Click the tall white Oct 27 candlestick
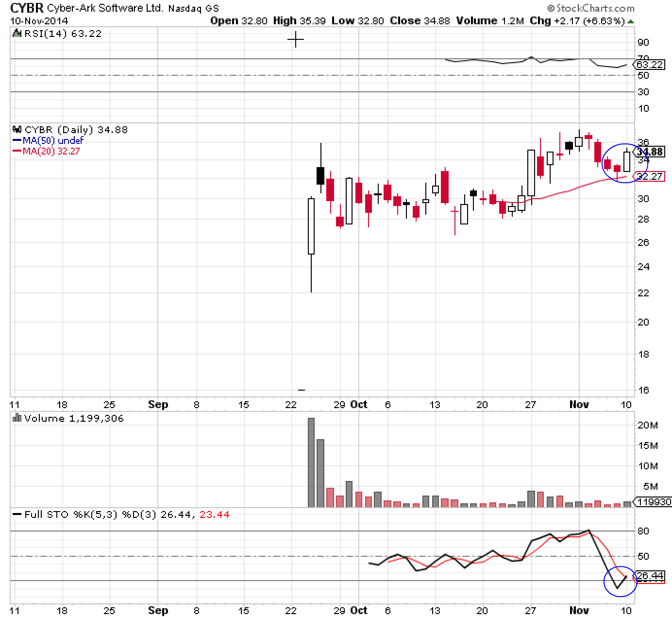 (531, 173)
